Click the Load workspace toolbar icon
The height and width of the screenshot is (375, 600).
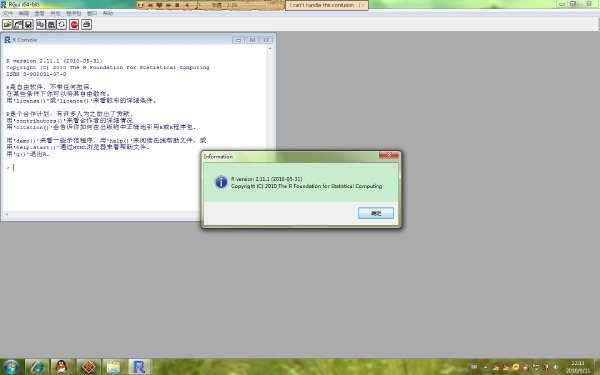(x=18, y=24)
